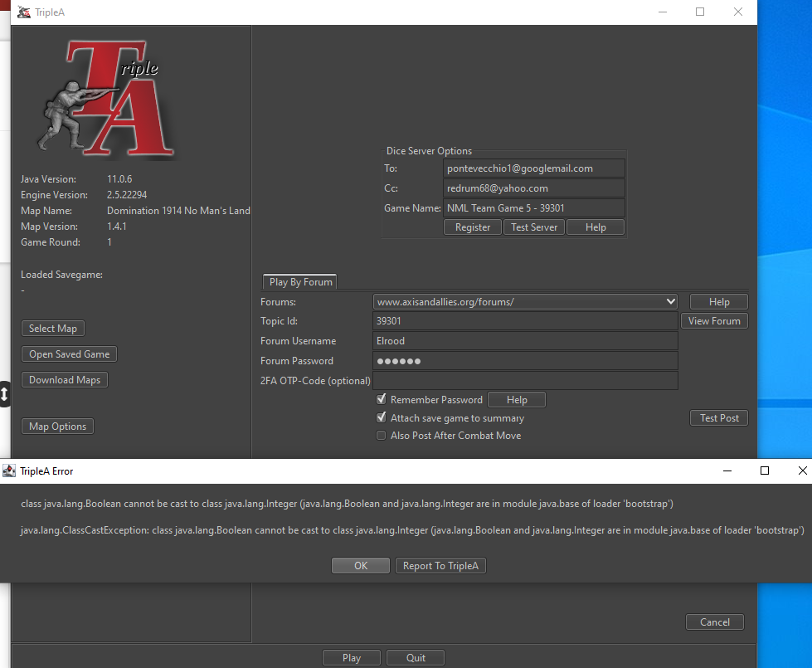This screenshot has height=668, width=812.
Task: Switch to the Play By Forum tab
Action: pyautogui.click(x=300, y=282)
